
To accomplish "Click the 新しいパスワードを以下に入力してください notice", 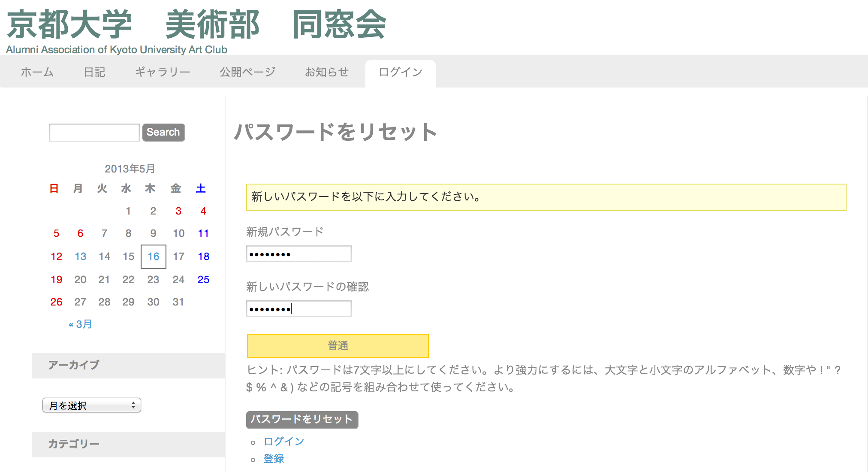I will [546, 197].
